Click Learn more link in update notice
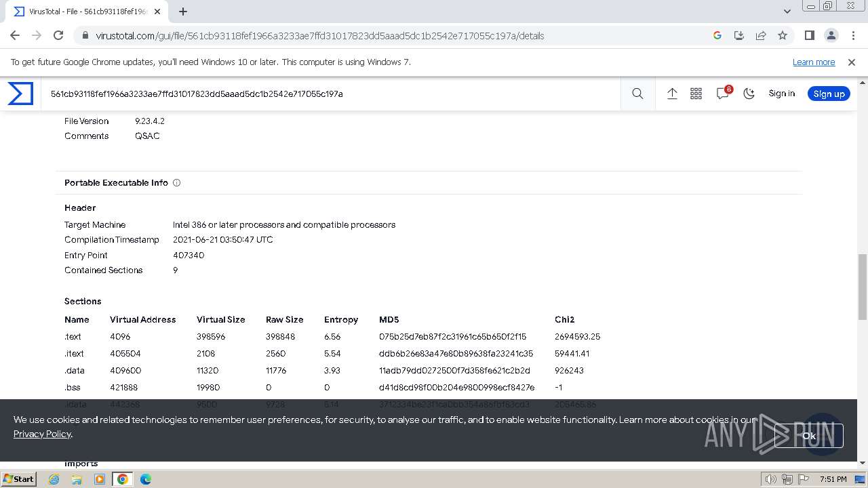Screen dimensions: 868x488 (814, 62)
